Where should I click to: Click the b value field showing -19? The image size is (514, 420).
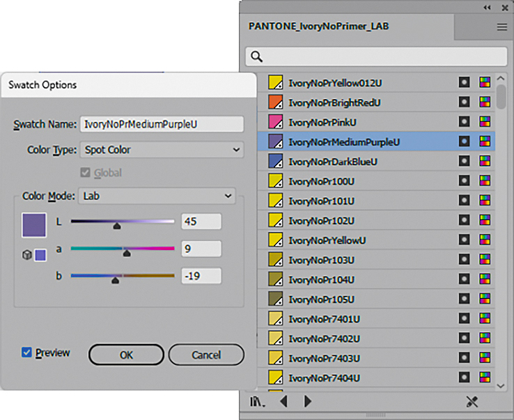coord(201,276)
